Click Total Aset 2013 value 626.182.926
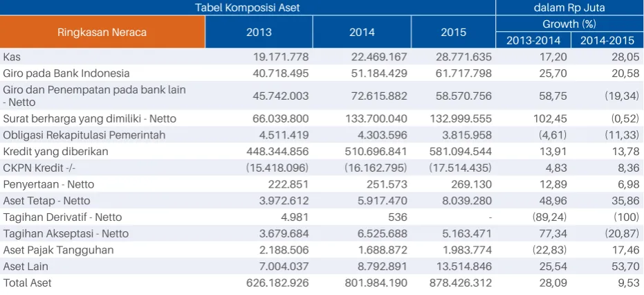Viewport: 644px width, 295px height. 277,283
